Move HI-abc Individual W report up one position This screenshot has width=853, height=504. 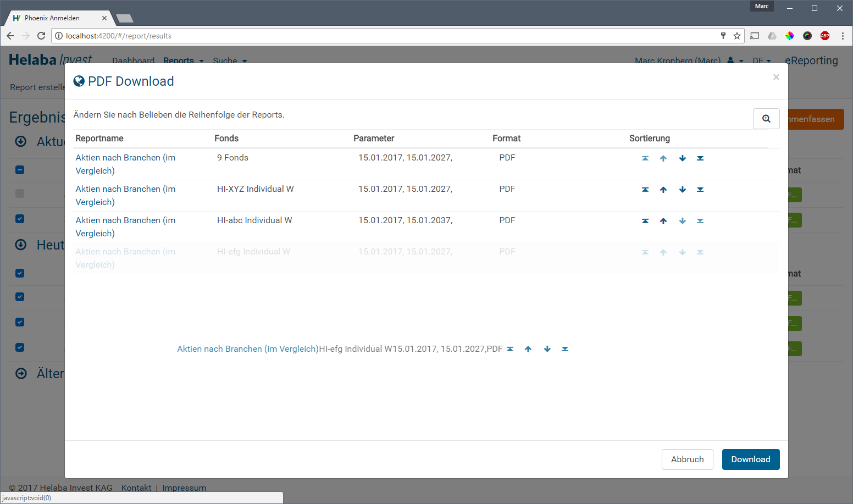point(663,221)
